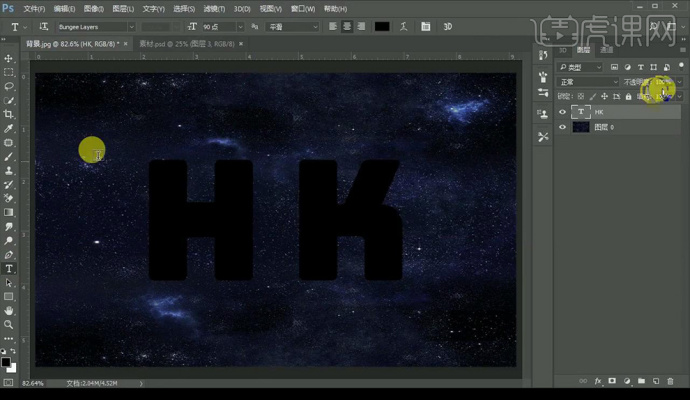690x400 pixels.
Task: Select the Hand tool
Action: (9, 310)
